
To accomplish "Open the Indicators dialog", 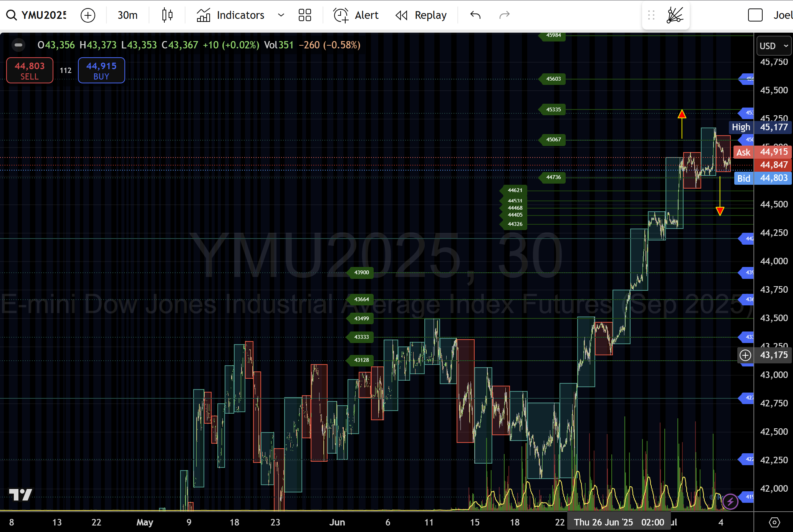I will pyautogui.click(x=230, y=15).
